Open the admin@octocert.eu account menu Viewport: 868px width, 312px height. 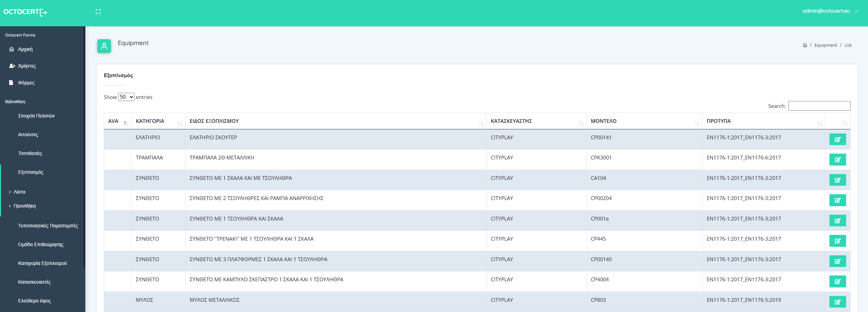830,11
